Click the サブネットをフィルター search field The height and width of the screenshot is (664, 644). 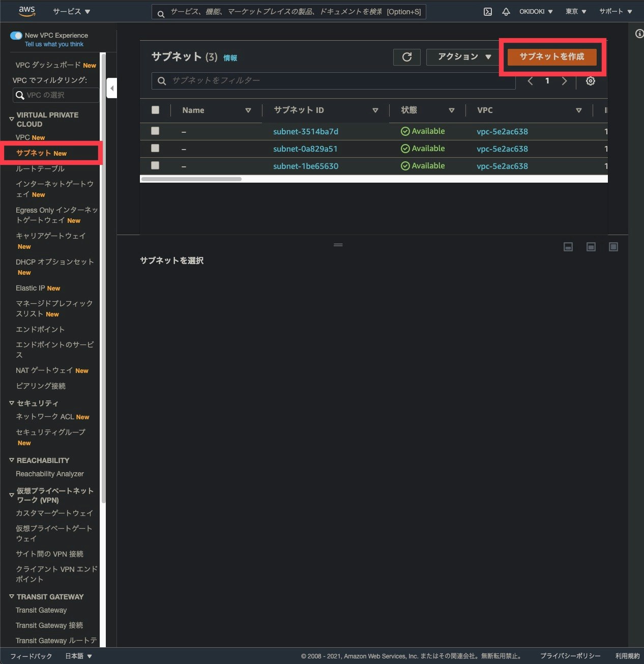[333, 81]
